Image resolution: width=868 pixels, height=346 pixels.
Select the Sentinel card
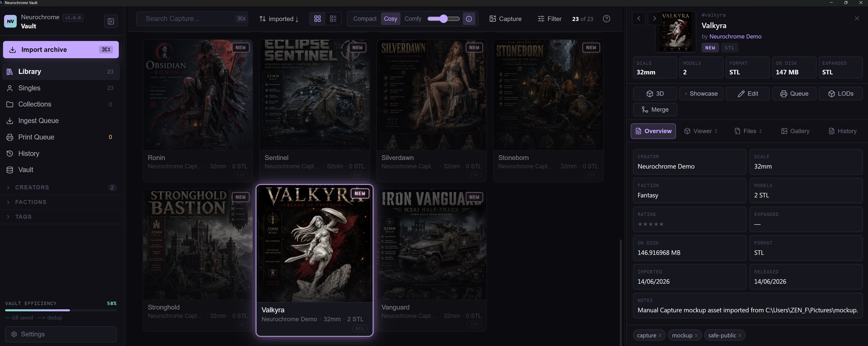314,110
